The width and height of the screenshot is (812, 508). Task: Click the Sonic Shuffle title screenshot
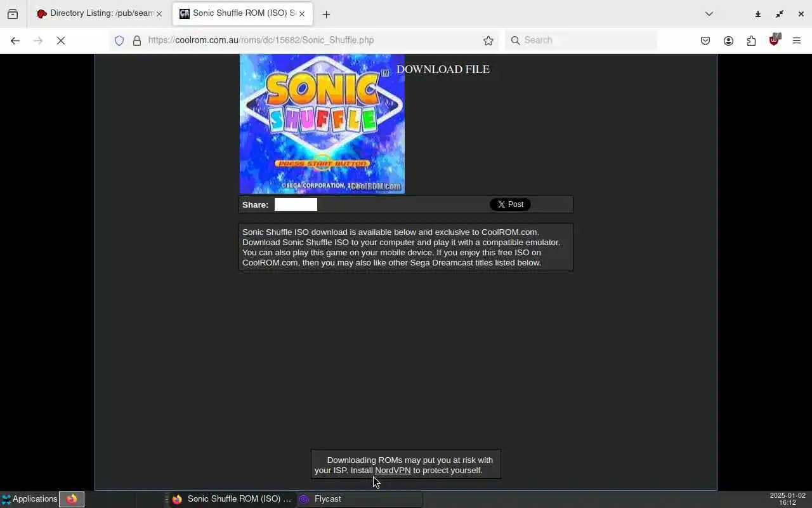(322, 124)
